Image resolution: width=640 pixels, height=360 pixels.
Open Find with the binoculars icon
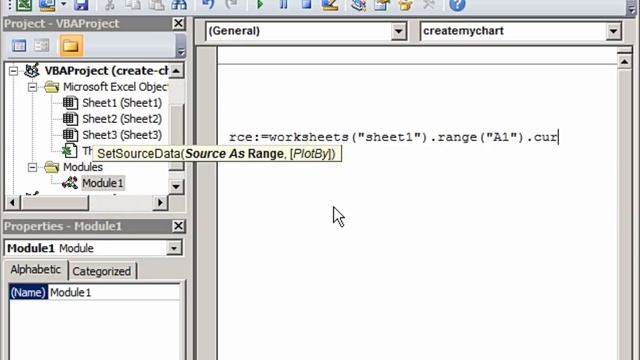coord(179,5)
